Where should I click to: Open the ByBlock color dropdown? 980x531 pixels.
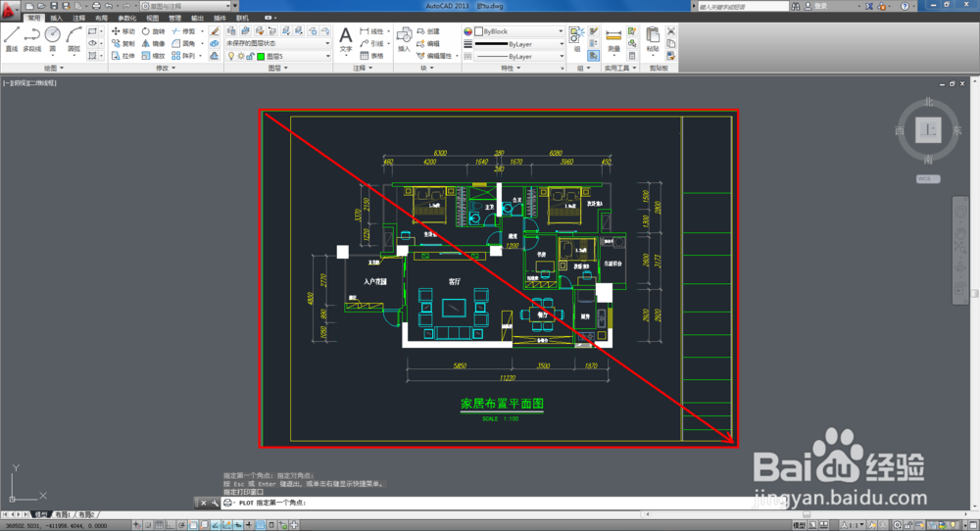pos(519,31)
